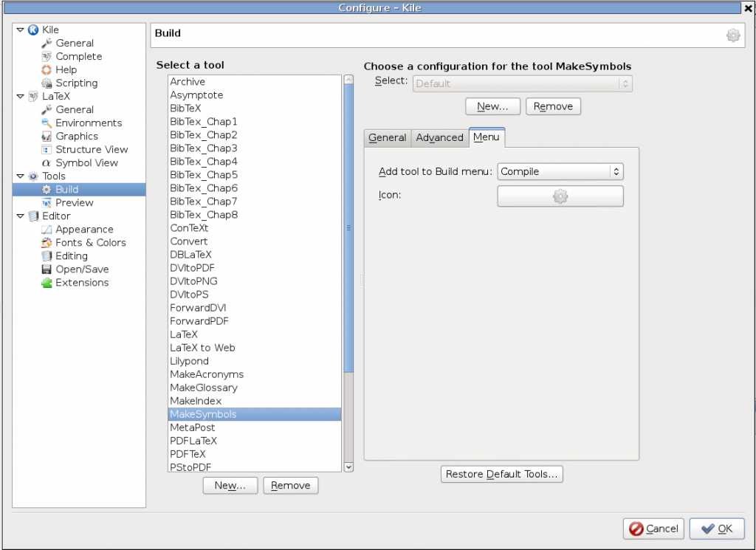This screenshot has width=756, height=550.
Task: Select MakeSymbols tool
Action: tap(255, 415)
